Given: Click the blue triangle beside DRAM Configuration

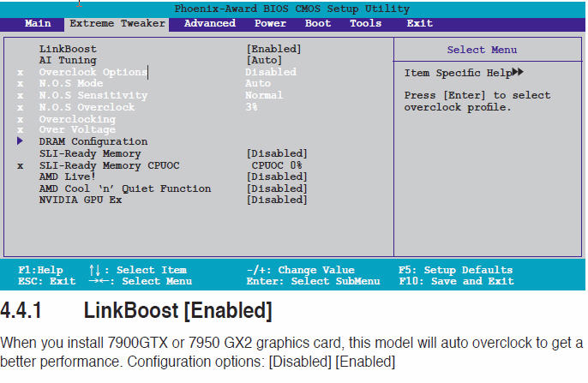Looking at the screenshot, I should point(19,141).
